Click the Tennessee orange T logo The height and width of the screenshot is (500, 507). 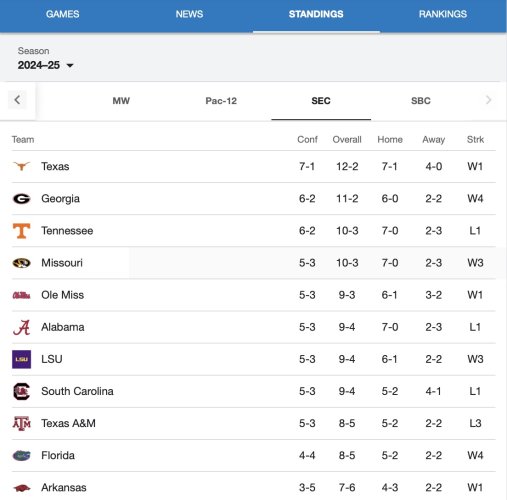click(x=21, y=231)
